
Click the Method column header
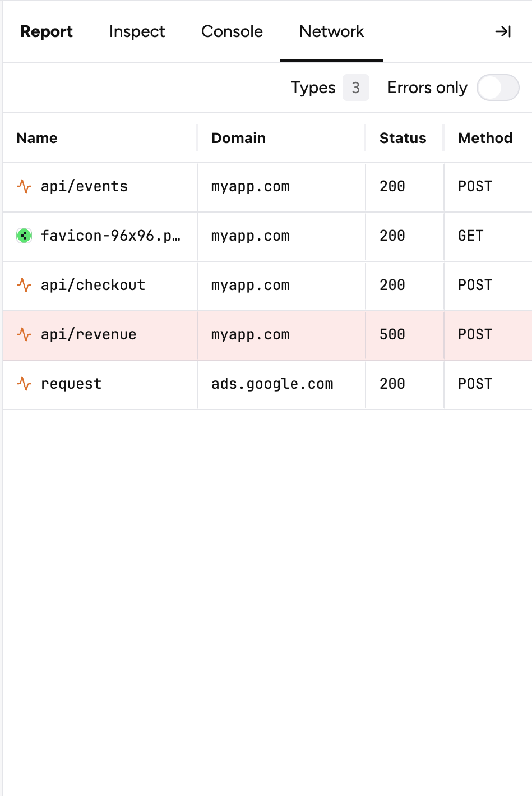point(485,138)
